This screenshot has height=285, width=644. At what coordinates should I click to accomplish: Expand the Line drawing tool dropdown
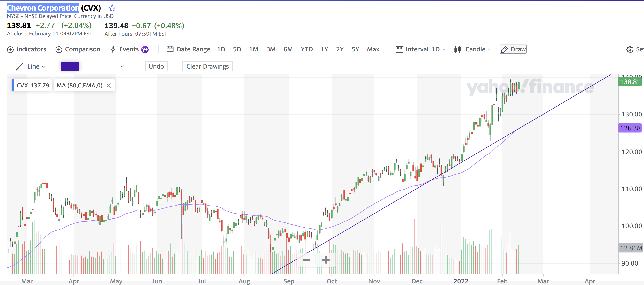[x=31, y=66]
